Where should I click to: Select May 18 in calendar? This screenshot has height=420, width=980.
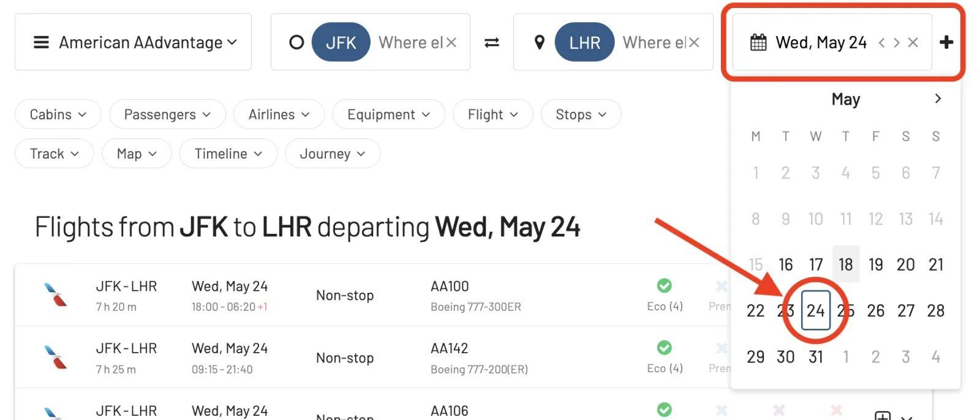(x=846, y=264)
